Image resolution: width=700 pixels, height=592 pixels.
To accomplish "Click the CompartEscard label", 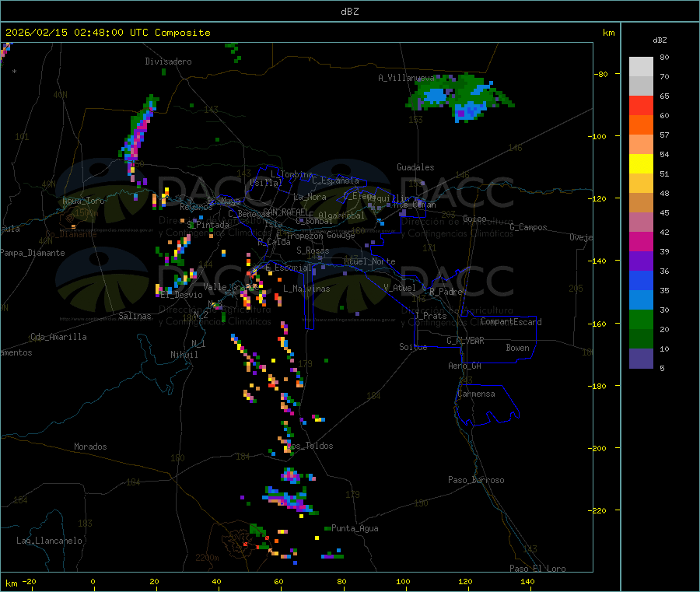I will (x=511, y=322).
